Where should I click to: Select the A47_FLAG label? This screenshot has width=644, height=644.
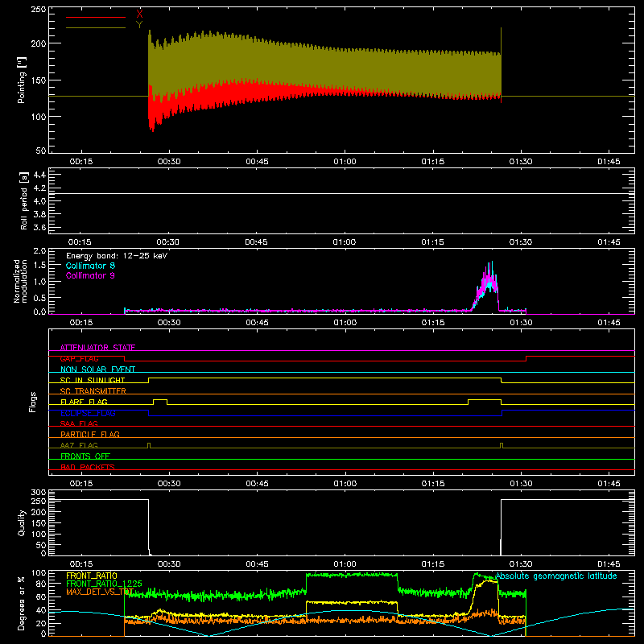(x=79, y=445)
